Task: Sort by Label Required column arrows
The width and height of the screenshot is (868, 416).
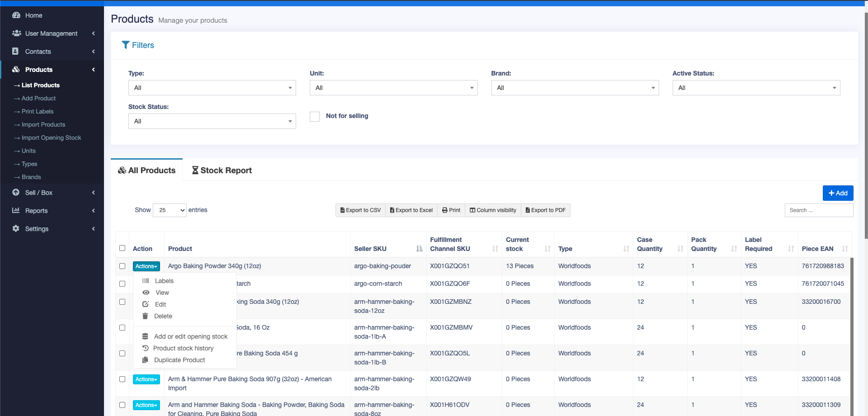Action: pos(791,249)
